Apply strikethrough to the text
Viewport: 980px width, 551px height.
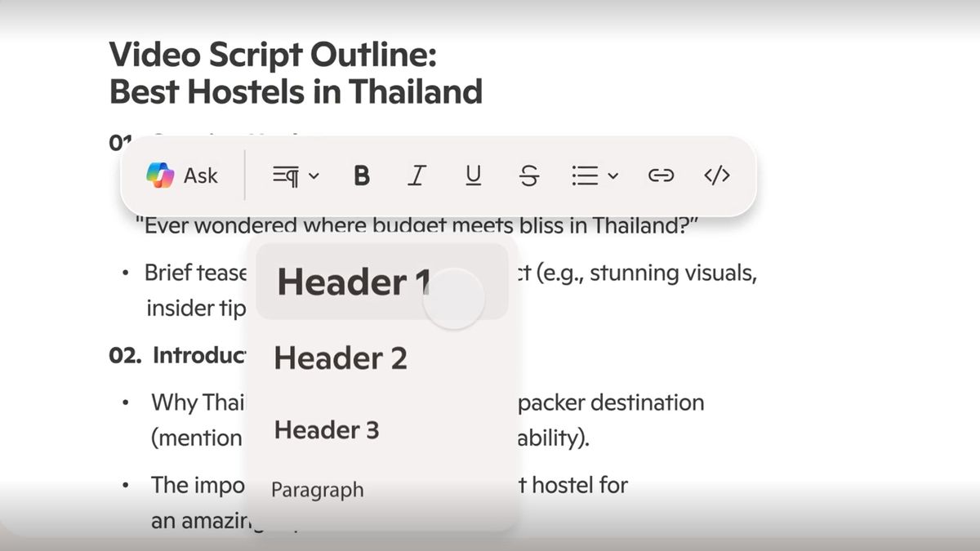pyautogui.click(x=529, y=176)
